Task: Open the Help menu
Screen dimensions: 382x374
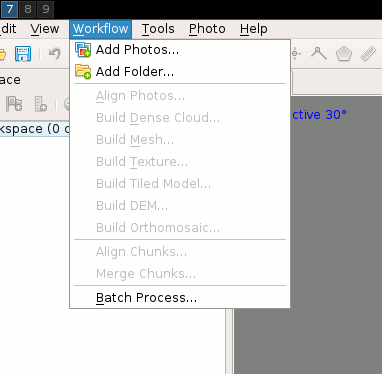Action: coord(254,29)
